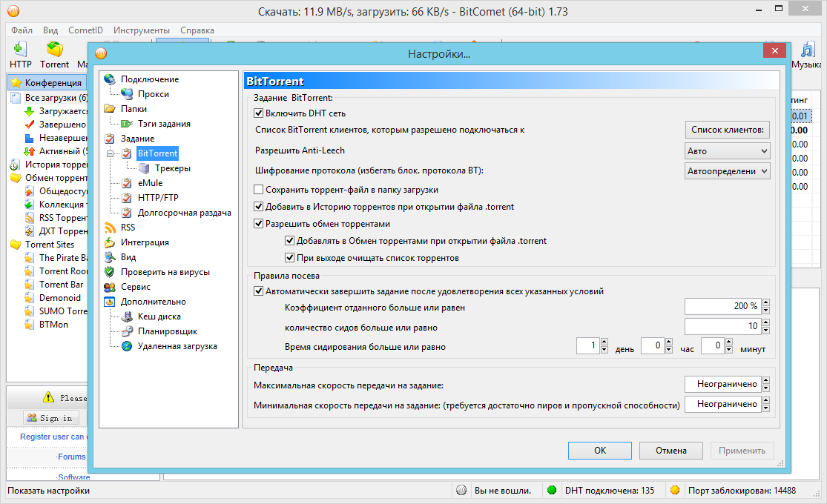
Task: Select Подключение globe icon in settings tree
Action: (x=110, y=79)
